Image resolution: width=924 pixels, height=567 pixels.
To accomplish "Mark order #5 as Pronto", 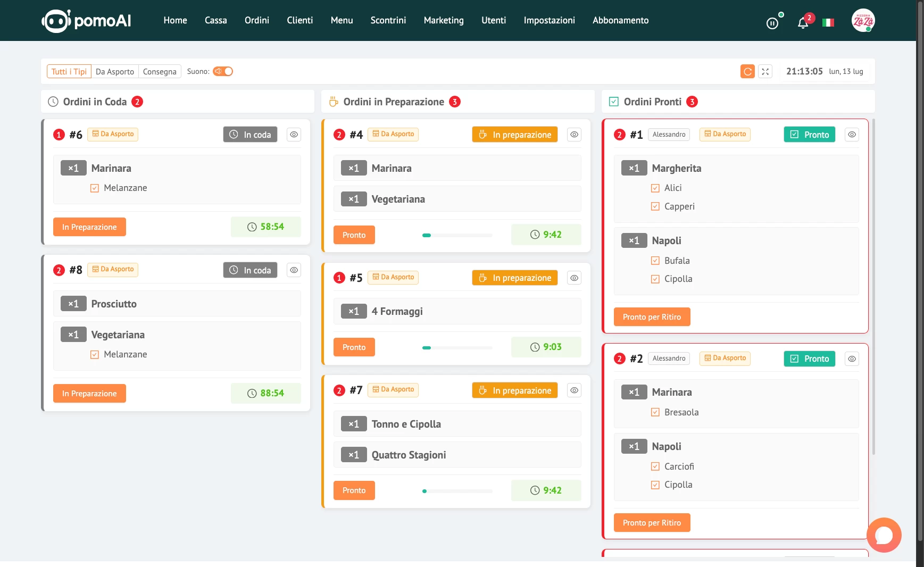I will point(354,347).
